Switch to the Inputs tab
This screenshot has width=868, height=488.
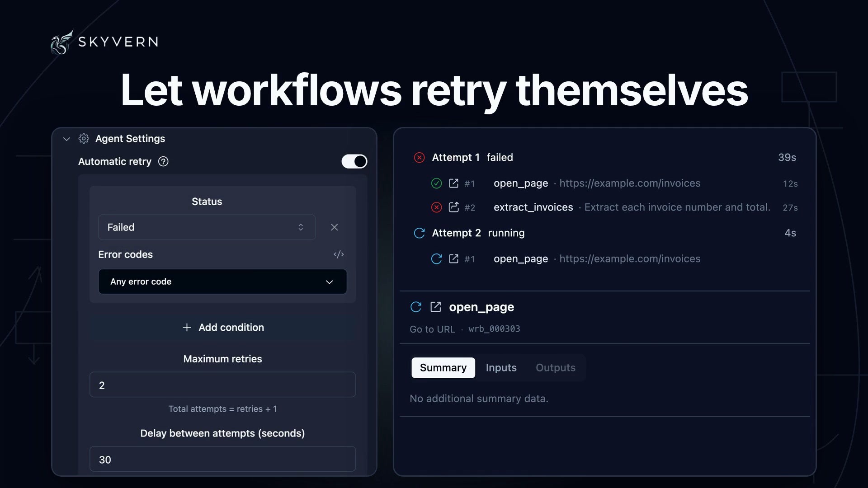501,368
